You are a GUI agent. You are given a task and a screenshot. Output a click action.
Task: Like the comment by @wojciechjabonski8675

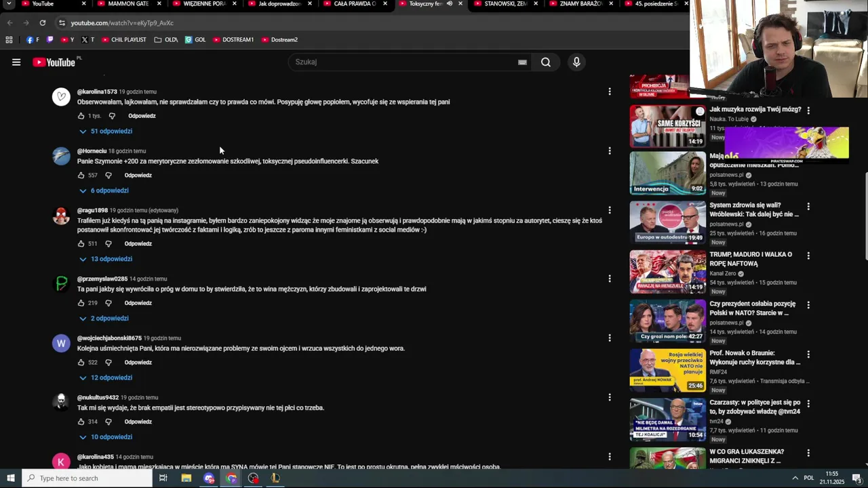tap(81, 363)
